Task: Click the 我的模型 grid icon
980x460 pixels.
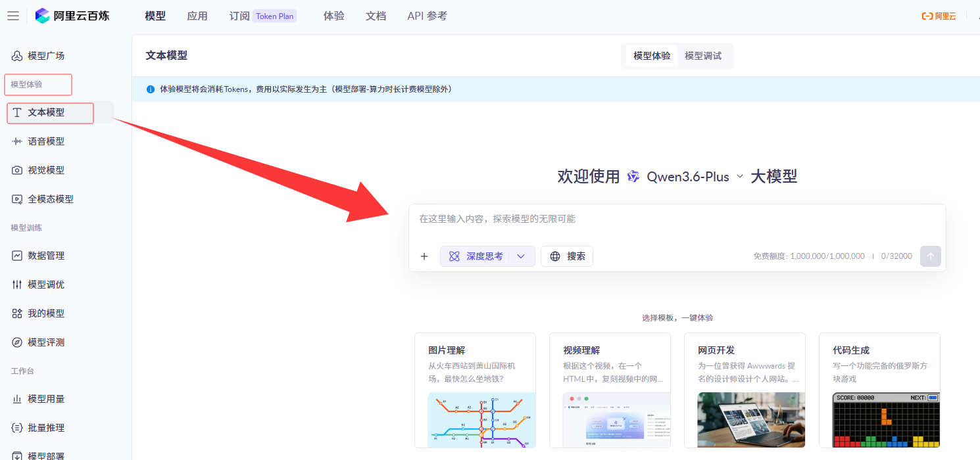Action: pos(17,313)
